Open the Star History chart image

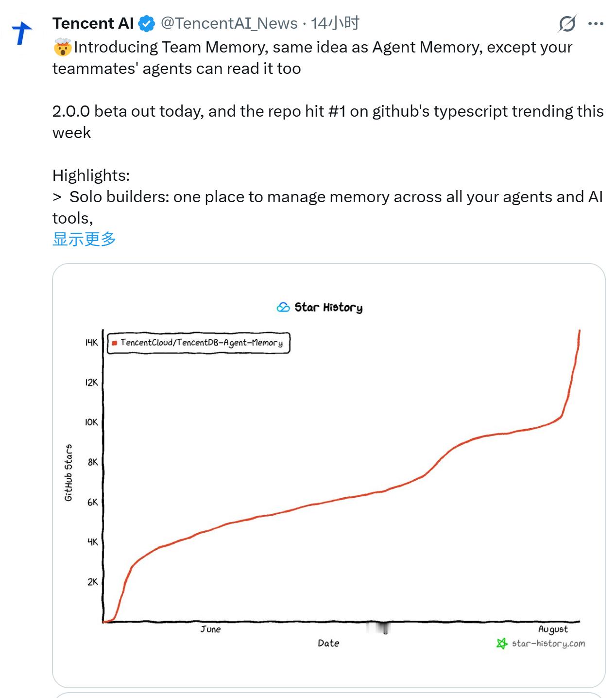coord(329,475)
